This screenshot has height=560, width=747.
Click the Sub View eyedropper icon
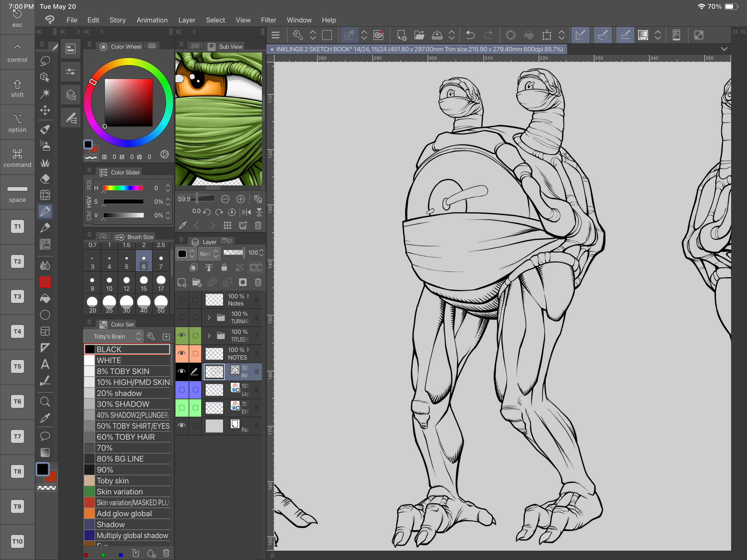click(183, 225)
